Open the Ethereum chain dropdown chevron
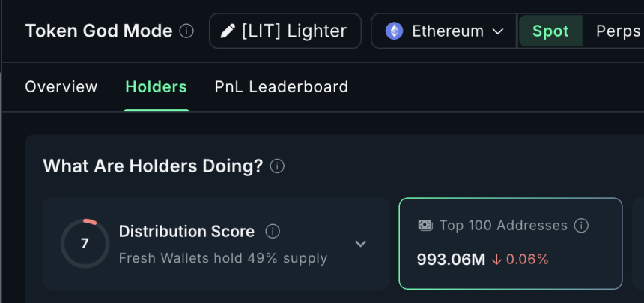The width and height of the screenshot is (644, 303). pyautogui.click(x=498, y=31)
